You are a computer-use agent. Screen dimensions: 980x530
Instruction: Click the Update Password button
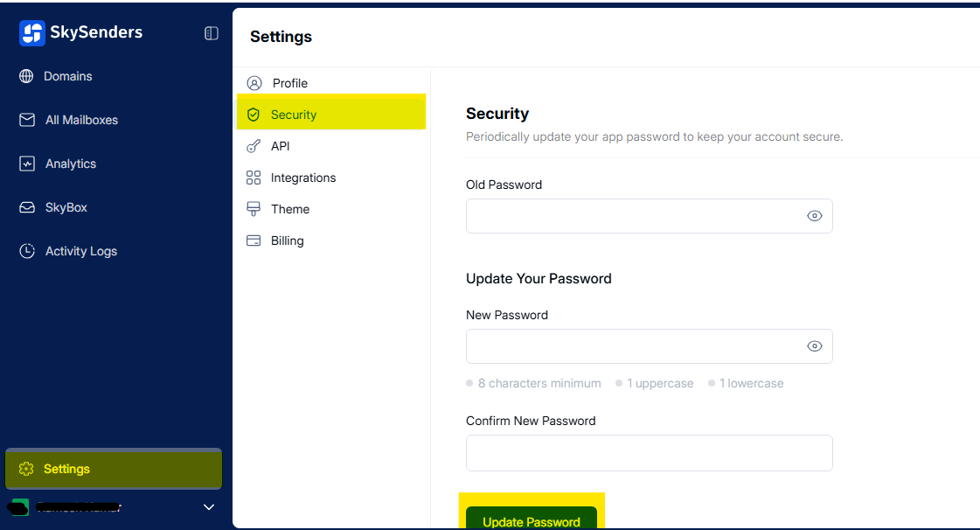[x=531, y=520]
